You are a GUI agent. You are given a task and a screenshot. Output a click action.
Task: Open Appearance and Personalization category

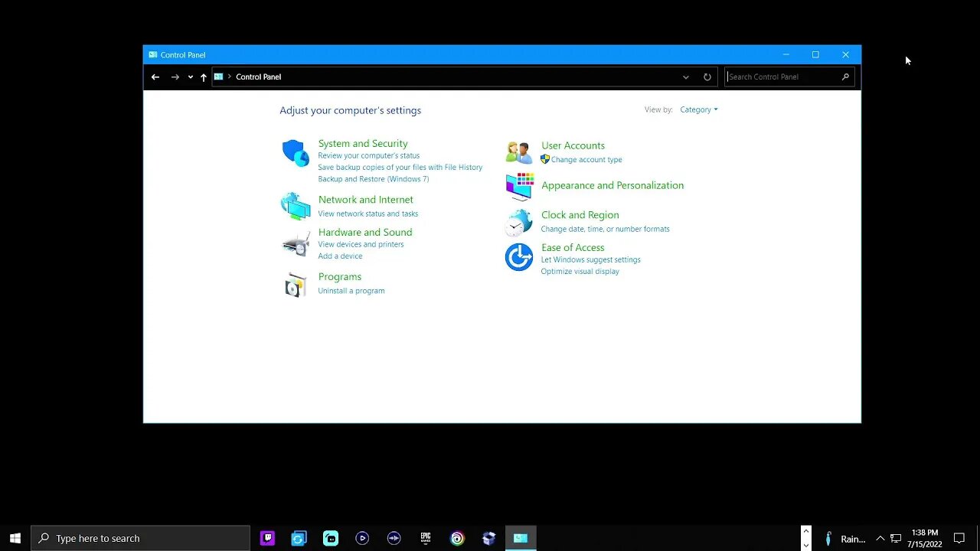pos(612,185)
